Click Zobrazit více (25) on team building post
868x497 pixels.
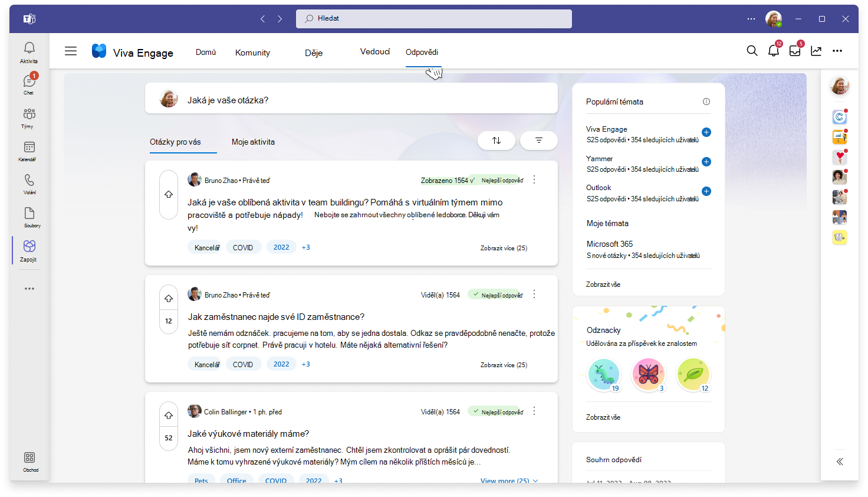pyautogui.click(x=504, y=248)
